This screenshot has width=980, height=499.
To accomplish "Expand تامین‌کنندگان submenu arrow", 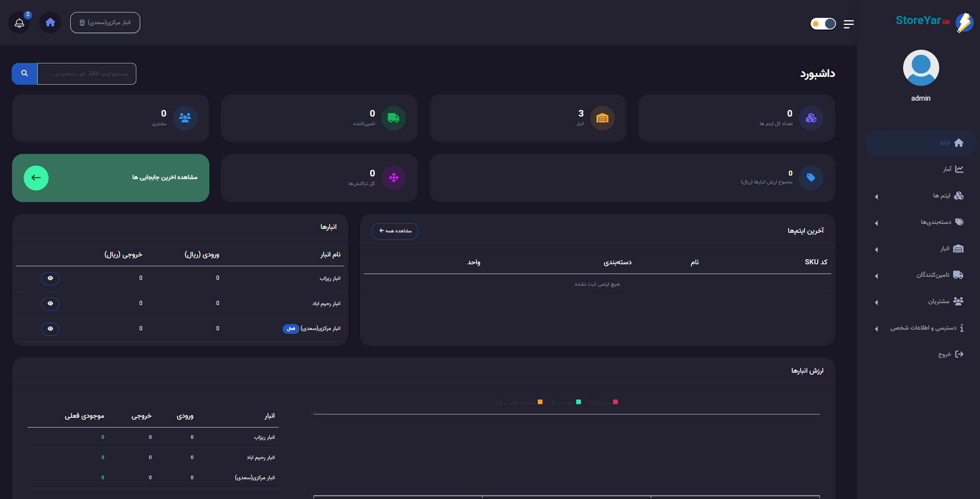I will pos(876,276).
